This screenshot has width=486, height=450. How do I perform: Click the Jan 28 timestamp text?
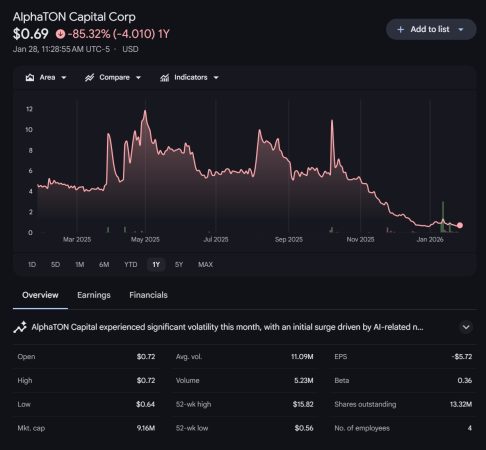(x=61, y=49)
